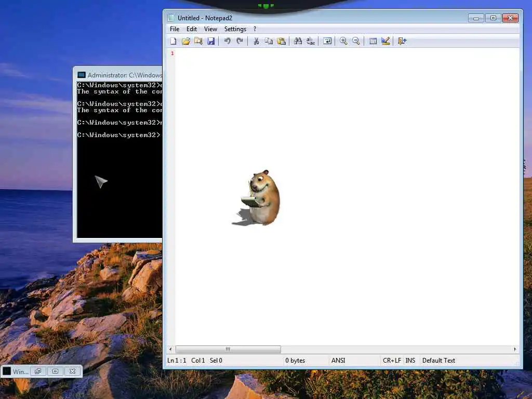
Task: Click the CR+LF line ending status entry
Action: pos(392,361)
